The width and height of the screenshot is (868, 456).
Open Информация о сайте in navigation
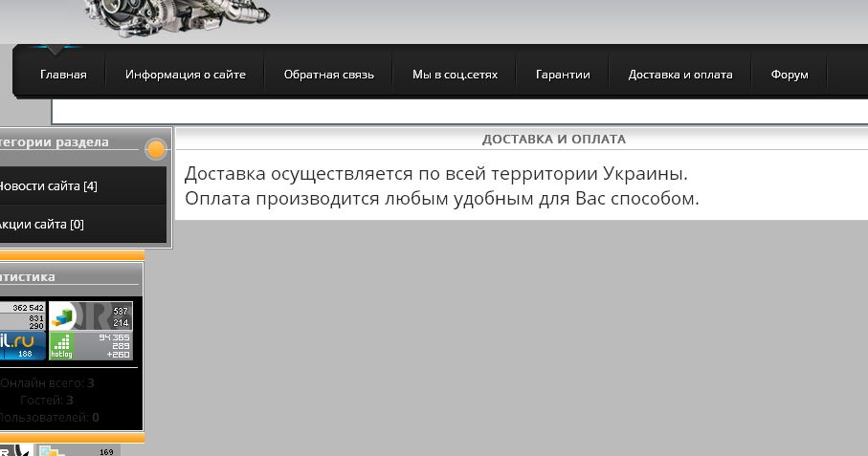click(185, 75)
